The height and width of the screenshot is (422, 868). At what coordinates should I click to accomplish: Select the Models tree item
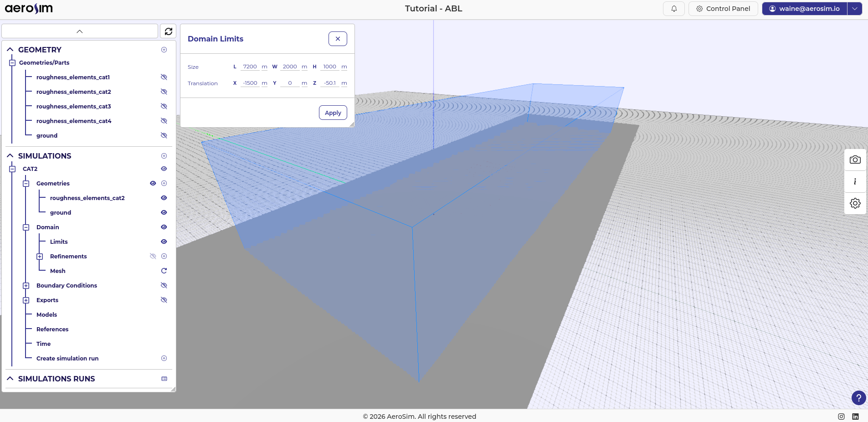click(x=46, y=314)
